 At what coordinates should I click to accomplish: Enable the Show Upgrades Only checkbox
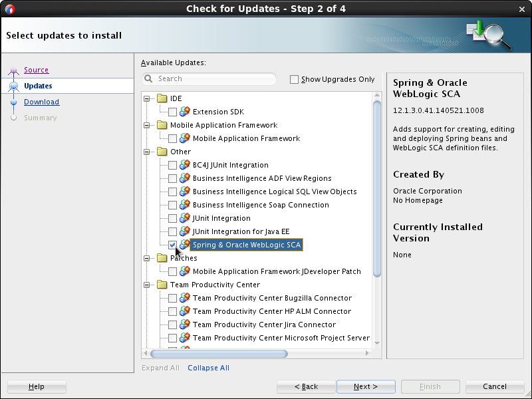pyautogui.click(x=294, y=79)
